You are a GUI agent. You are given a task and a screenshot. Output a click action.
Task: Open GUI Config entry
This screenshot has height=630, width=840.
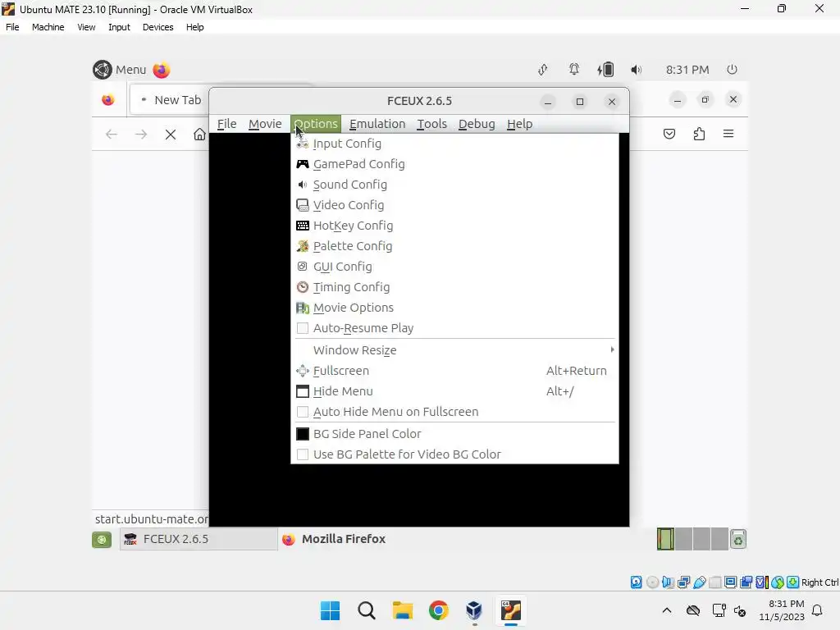click(454, 267)
